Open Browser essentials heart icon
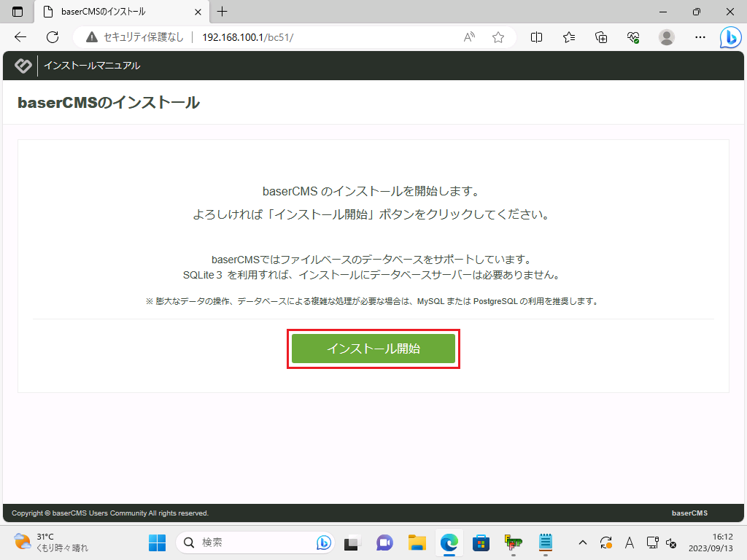 (x=633, y=37)
